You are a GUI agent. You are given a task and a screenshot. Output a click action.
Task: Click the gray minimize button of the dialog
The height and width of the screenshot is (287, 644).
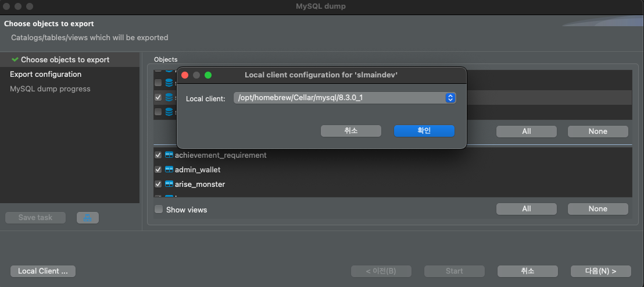pyautogui.click(x=196, y=75)
